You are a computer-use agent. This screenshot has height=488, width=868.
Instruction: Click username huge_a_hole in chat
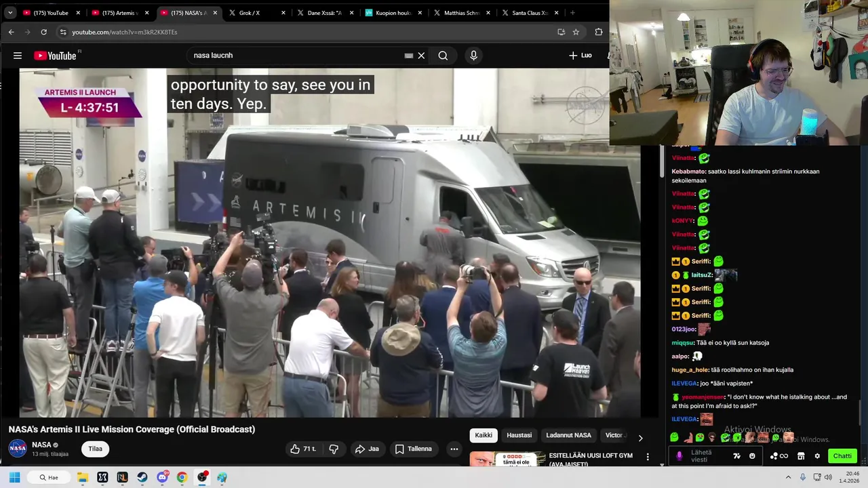(690, 370)
